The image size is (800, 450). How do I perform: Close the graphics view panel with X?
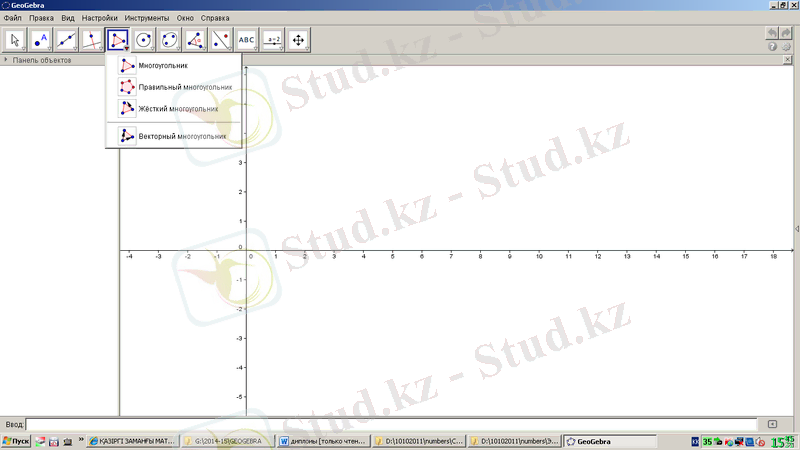(x=787, y=60)
